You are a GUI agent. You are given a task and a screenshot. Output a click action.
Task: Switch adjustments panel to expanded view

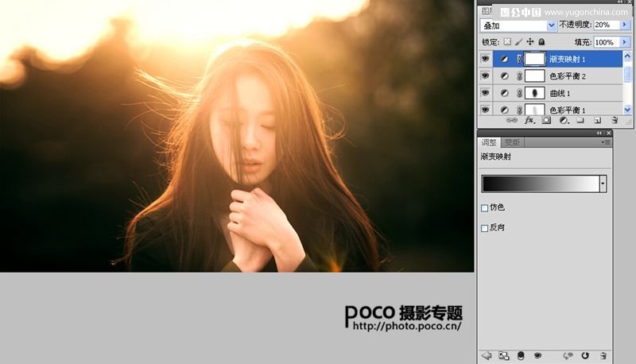[504, 355]
